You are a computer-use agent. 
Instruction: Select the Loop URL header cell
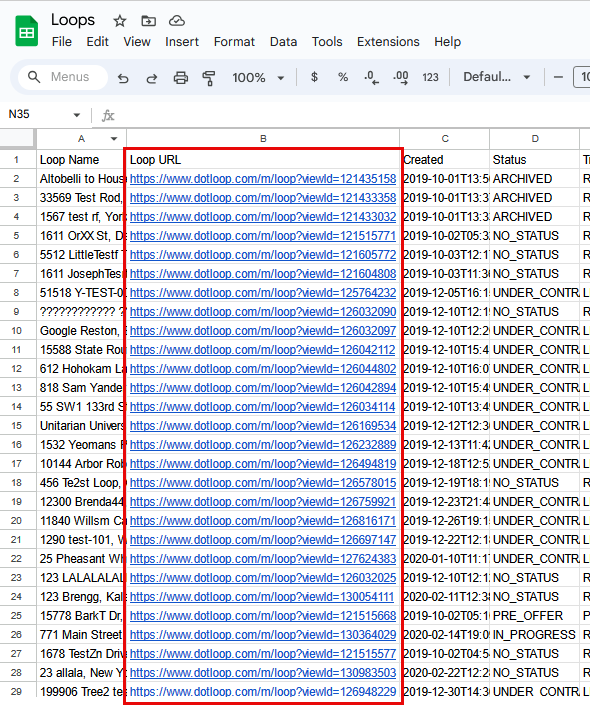tap(263, 160)
